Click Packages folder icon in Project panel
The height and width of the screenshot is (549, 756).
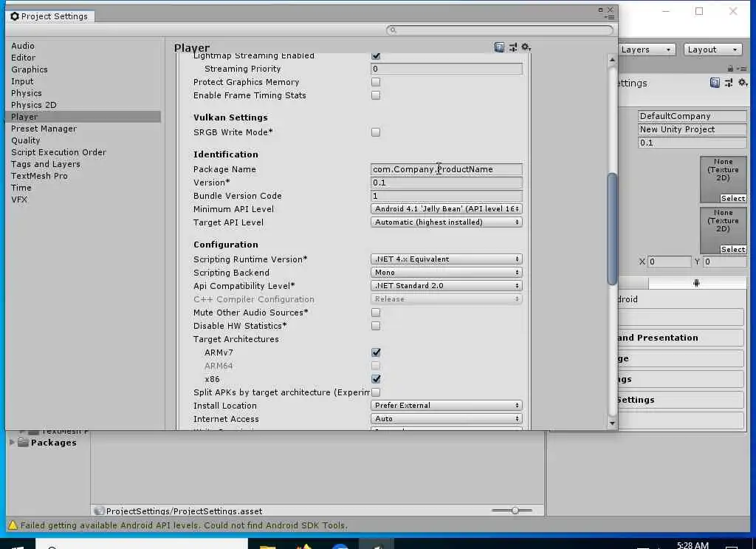[x=23, y=443]
